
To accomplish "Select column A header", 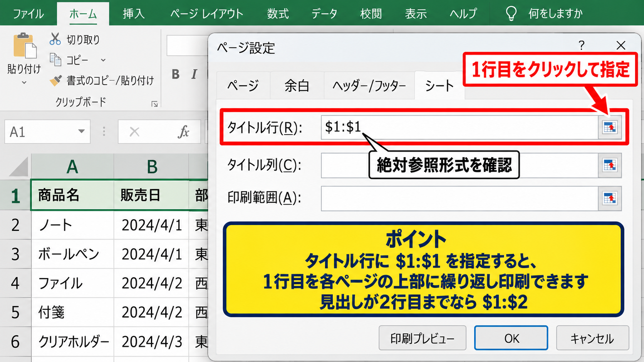I will pyautogui.click(x=72, y=167).
